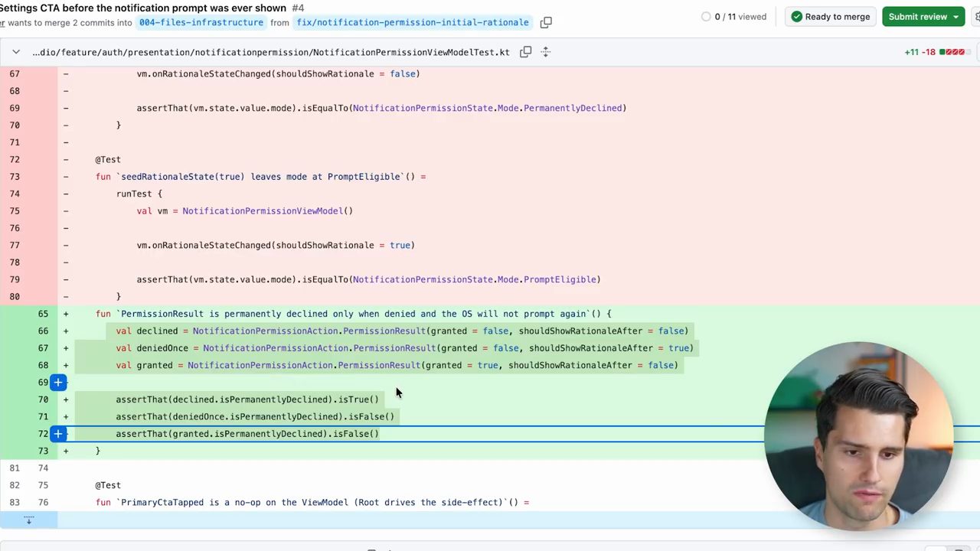Viewport: 980px width, 551px height.
Task: Open the fix/notification-permission-initial-rationale branch link
Action: (x=413, y=23)
